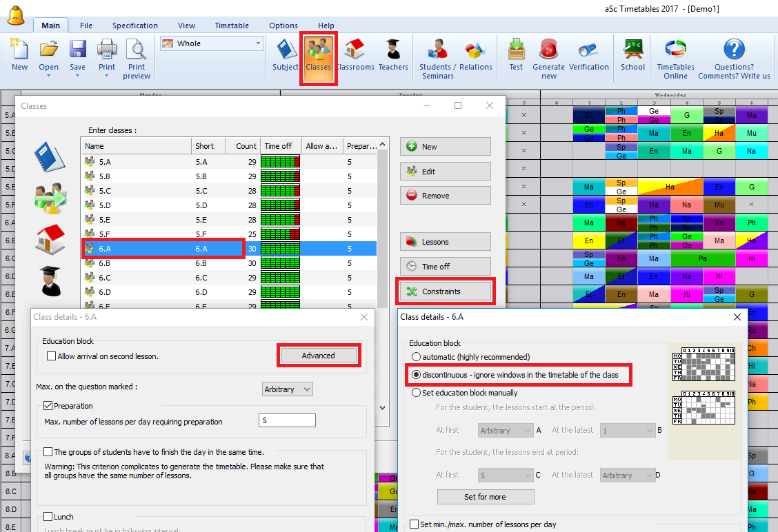Open the Subject toolbar icon

[286, 54]
